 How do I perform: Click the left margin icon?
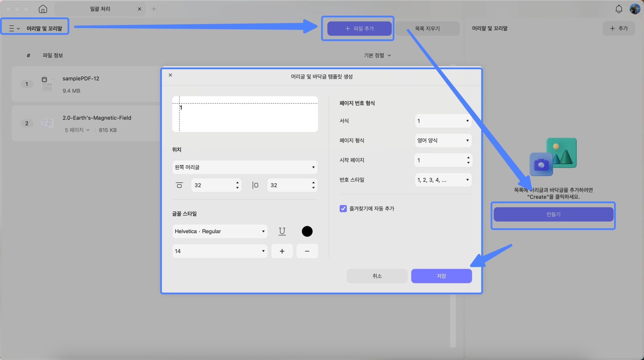coord(255,185)
